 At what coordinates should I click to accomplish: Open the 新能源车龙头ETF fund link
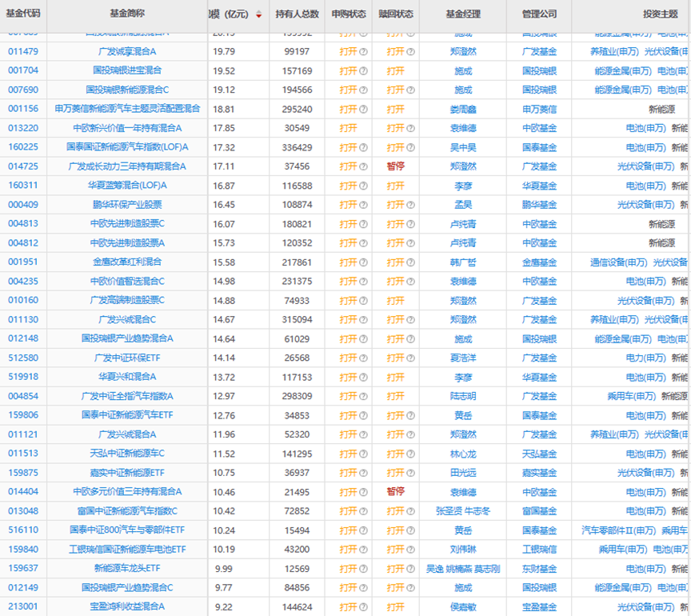click(127, 569)
